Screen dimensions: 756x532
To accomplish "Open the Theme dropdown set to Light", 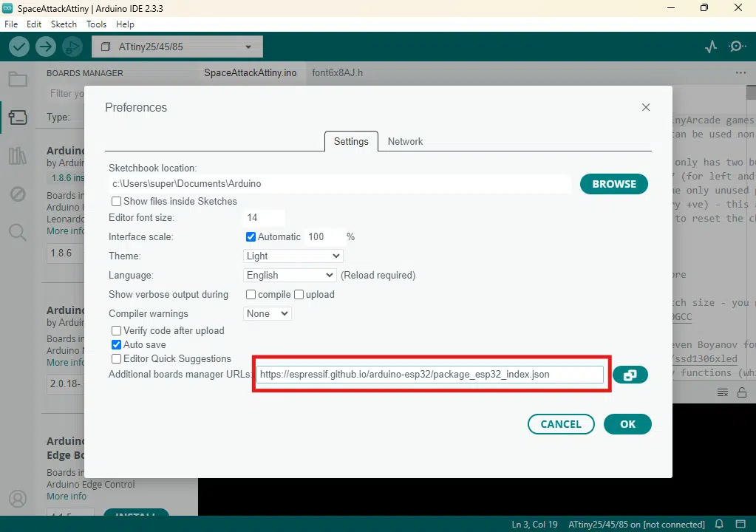I will click(x=293, y=256).
